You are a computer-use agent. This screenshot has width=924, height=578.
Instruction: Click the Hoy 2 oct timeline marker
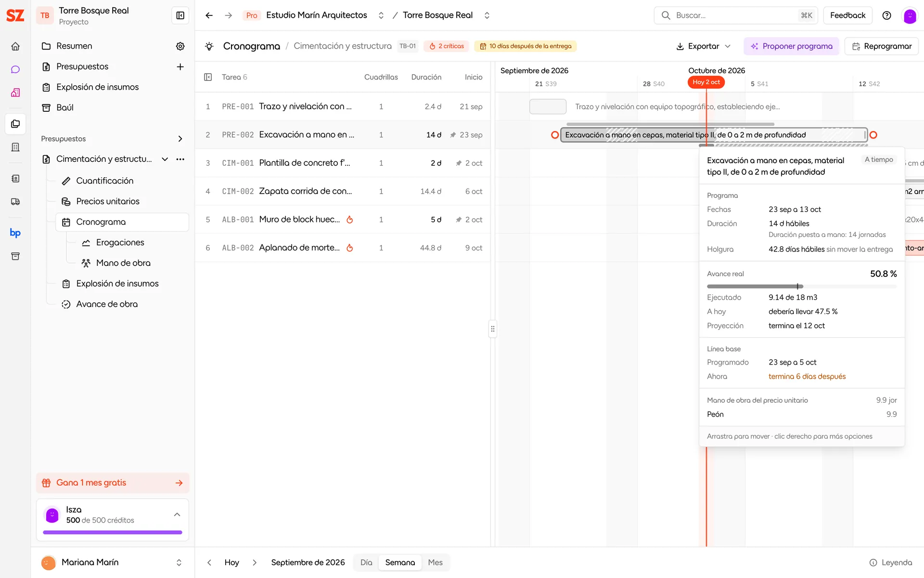tap(706, 82)
